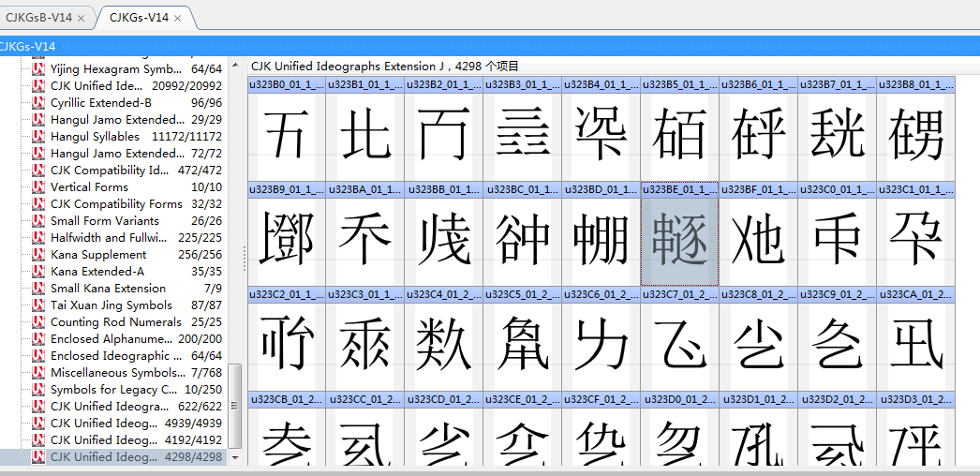Click the panel splitter between list and glyphs
The width and height of the screenshot is (980, 476).
pyautogui.click(x=245, y=253)
